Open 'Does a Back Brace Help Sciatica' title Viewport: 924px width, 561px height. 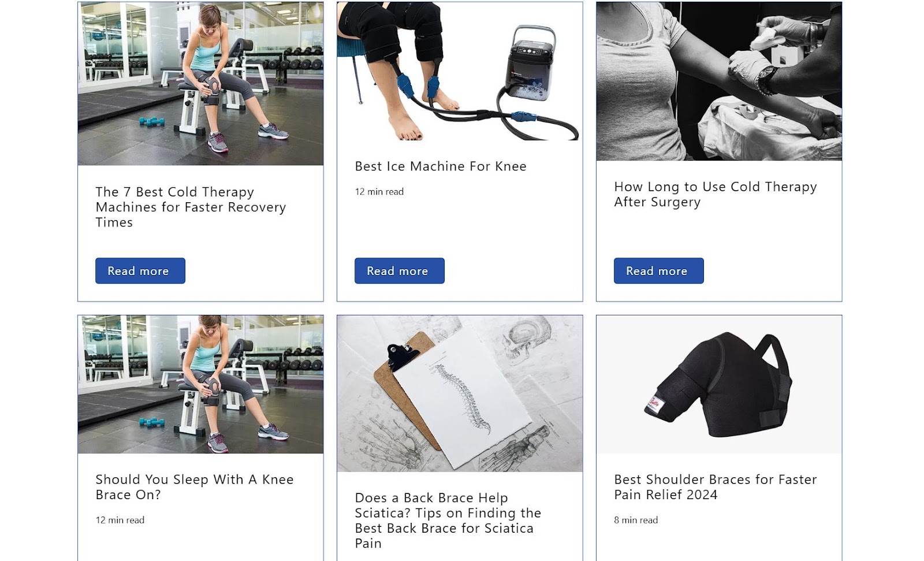tap(448, 521)
